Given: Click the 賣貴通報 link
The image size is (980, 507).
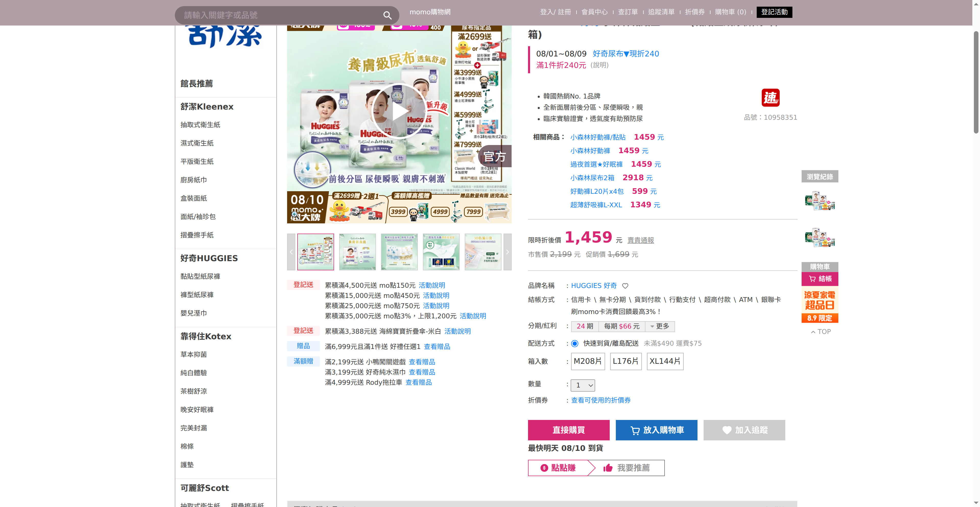Looking at the screenshot, I should [640, 240].
